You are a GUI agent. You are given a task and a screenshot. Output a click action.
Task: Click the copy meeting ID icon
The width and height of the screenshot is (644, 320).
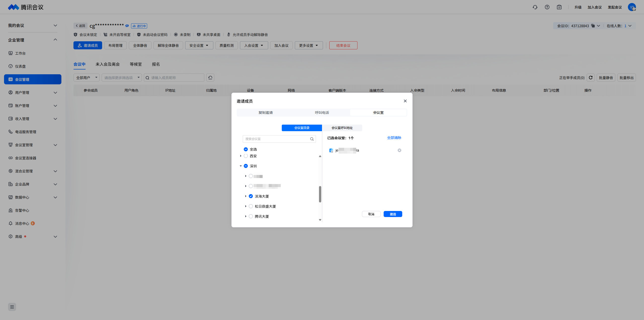pos(593,26)
